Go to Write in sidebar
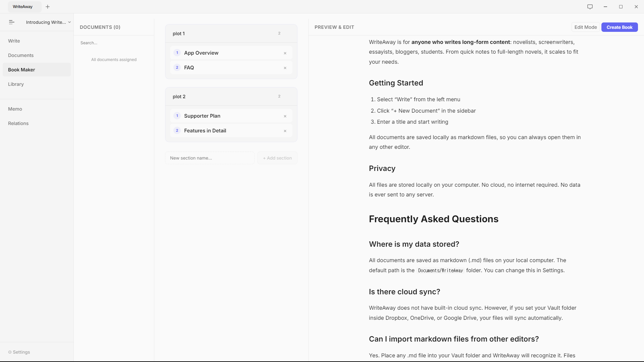The image size is (644, 362). tap(14, 41)
